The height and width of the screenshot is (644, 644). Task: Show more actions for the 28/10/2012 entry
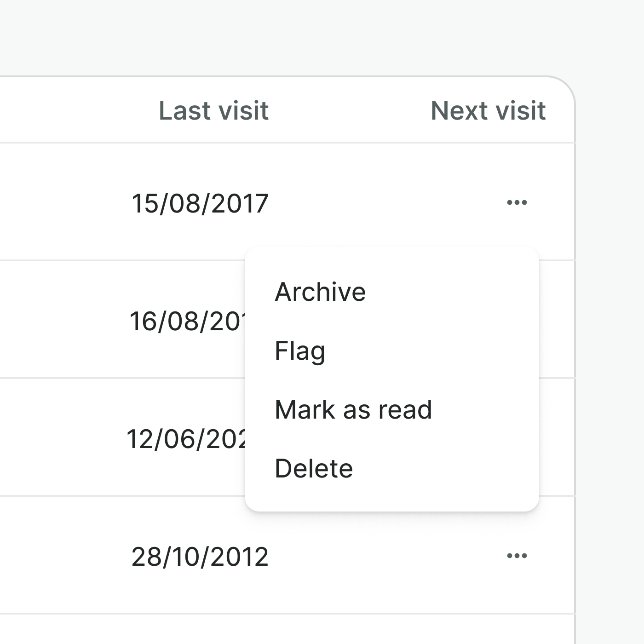click(x=517, y=556)
